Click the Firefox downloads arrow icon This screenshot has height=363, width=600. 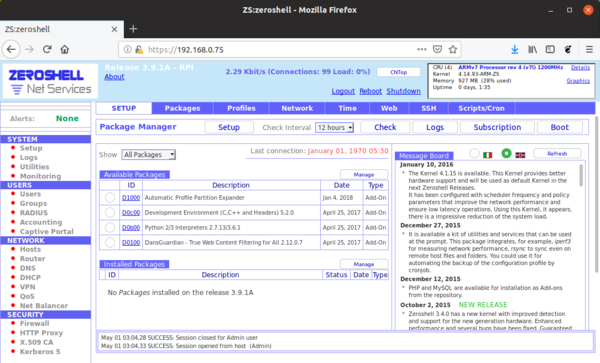tap(515, 49)
